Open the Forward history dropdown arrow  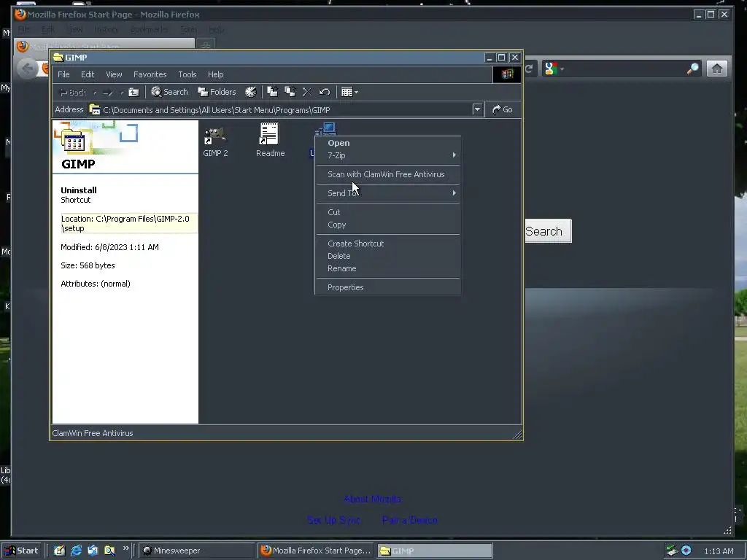coord(122,93)
